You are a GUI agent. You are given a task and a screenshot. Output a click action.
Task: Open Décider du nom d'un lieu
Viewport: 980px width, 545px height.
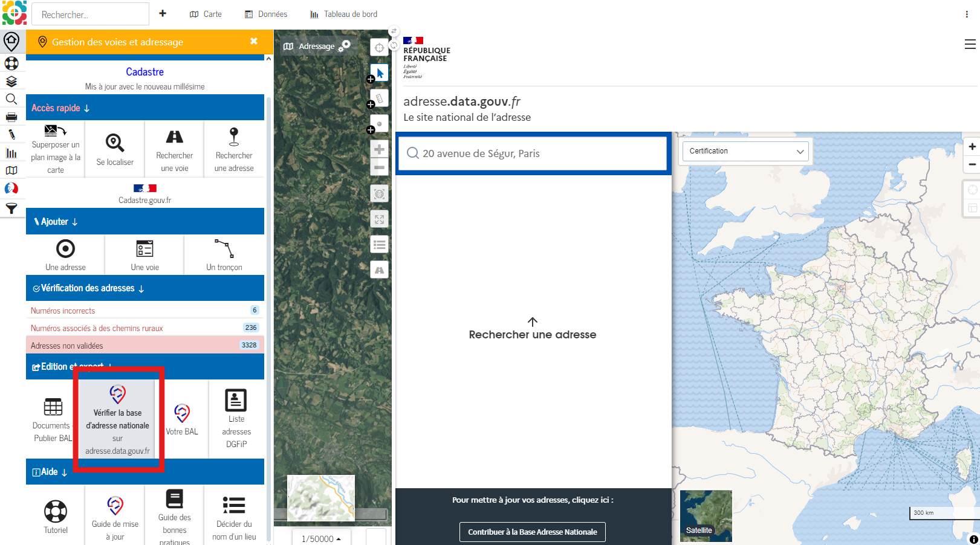234,517
